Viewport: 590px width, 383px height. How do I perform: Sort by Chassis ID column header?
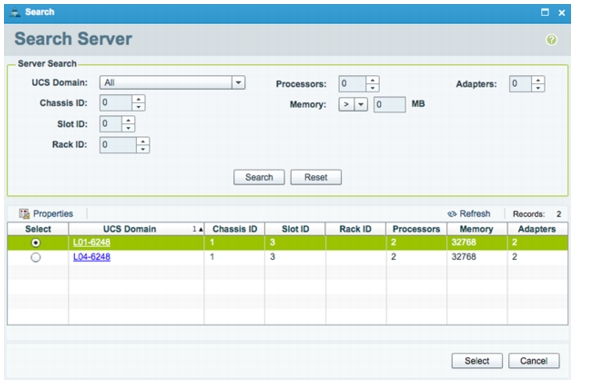point(234,229)
